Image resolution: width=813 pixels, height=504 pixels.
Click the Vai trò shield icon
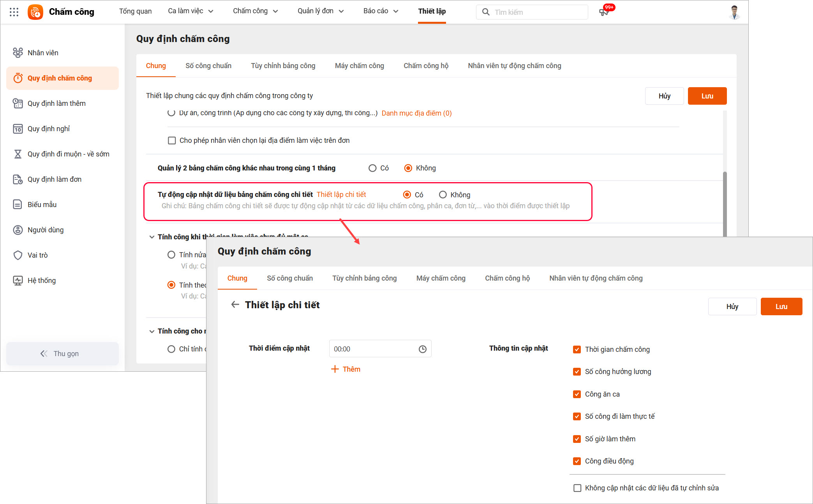click(18, 255)
